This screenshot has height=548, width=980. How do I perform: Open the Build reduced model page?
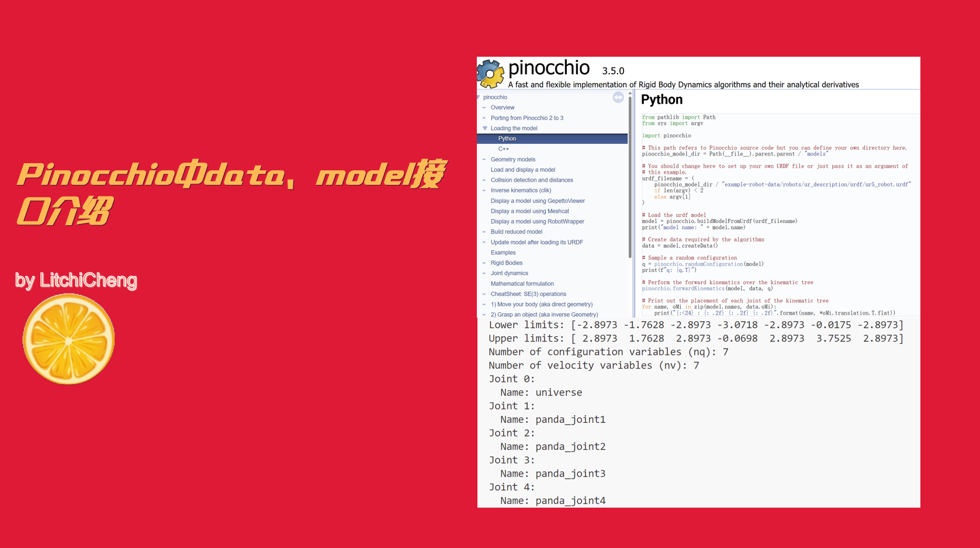pyautogui.click(x=517, y=232)
